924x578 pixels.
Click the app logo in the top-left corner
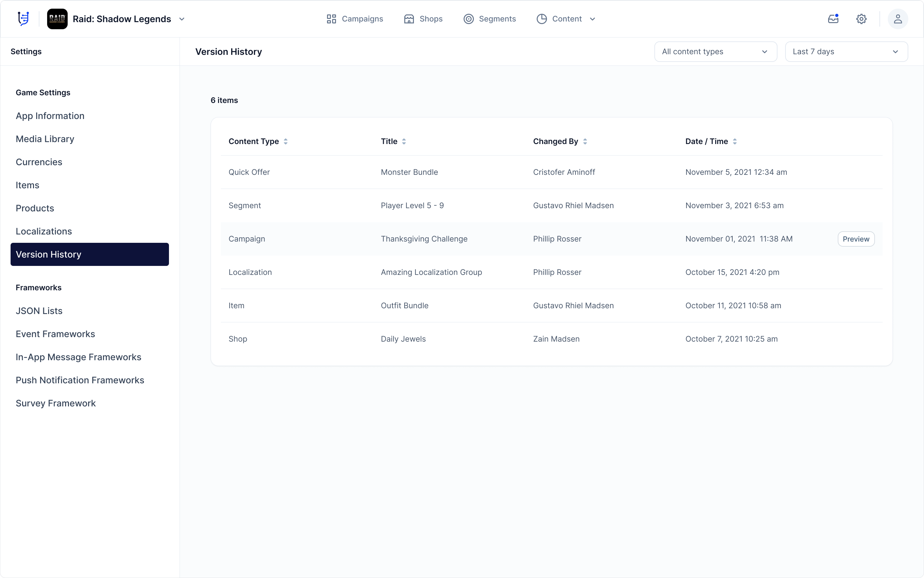23,18
